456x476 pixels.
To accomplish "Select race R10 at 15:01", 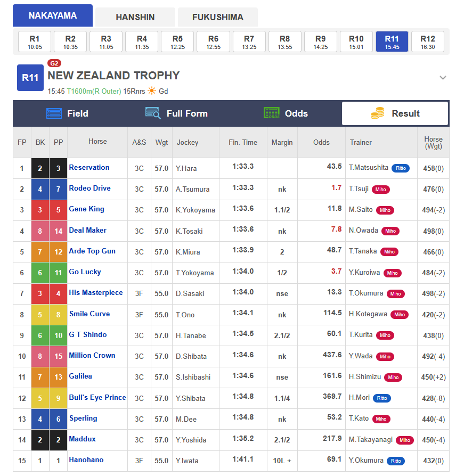I will (x=356, y=42).
